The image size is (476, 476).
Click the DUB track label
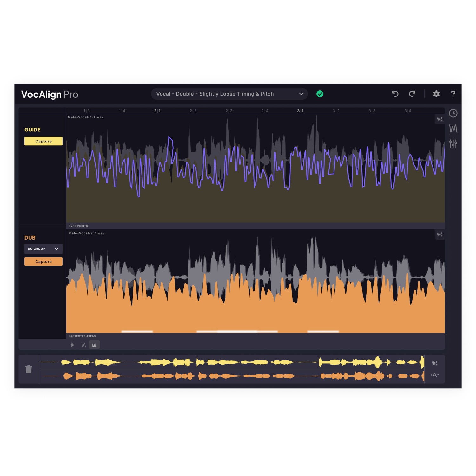click(30, 238)
